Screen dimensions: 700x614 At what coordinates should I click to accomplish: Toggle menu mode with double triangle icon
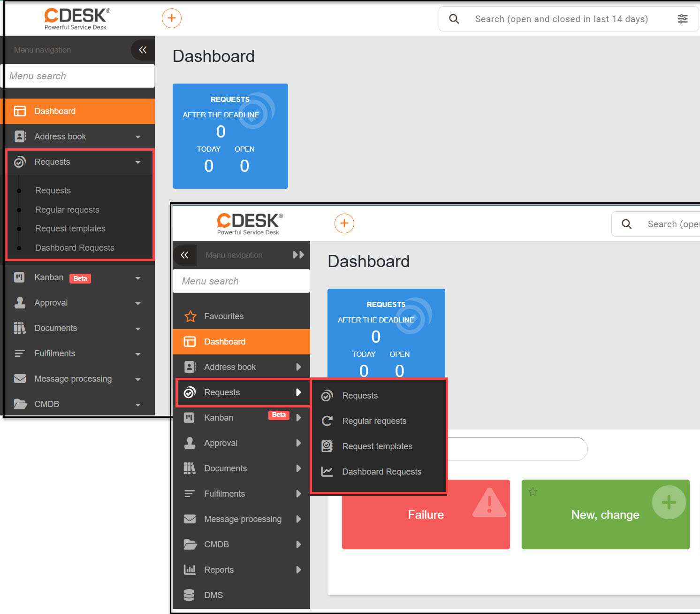point(298,255)
